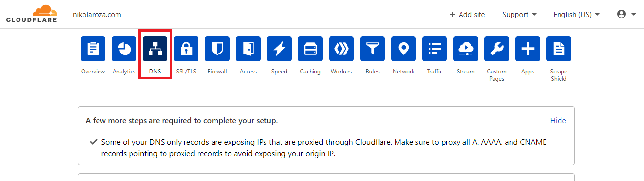
Task: Open the Overview clipboard icon
Action: pyautogui.click(x=93, y=49)
